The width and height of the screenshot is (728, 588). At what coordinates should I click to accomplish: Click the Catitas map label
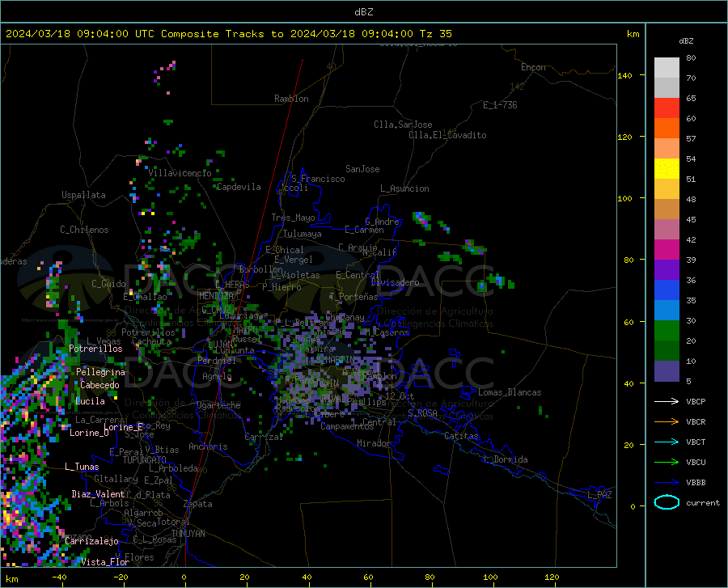pyautogui.click(x=462, y=436)
